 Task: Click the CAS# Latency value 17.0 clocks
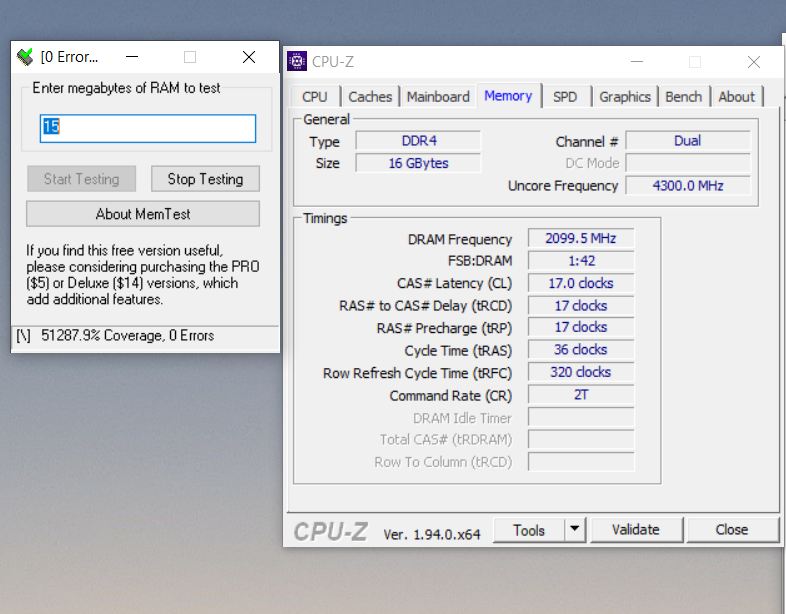coord(581,283)
